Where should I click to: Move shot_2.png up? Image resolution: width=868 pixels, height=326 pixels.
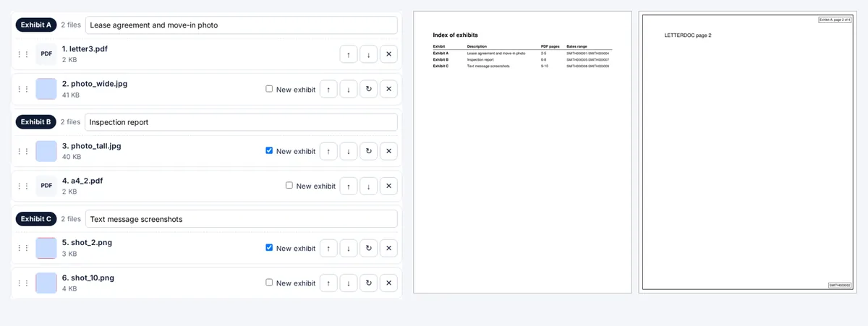[328, 248]
